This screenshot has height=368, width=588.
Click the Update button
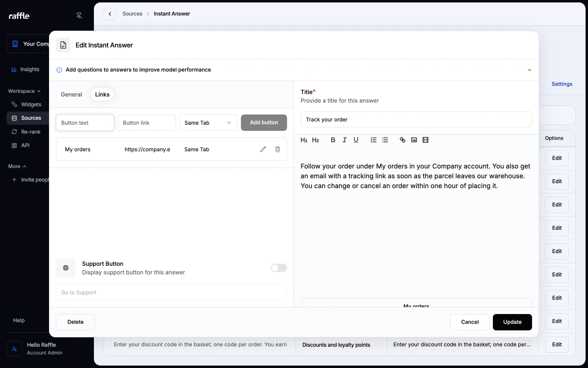[x=512, y=322]
